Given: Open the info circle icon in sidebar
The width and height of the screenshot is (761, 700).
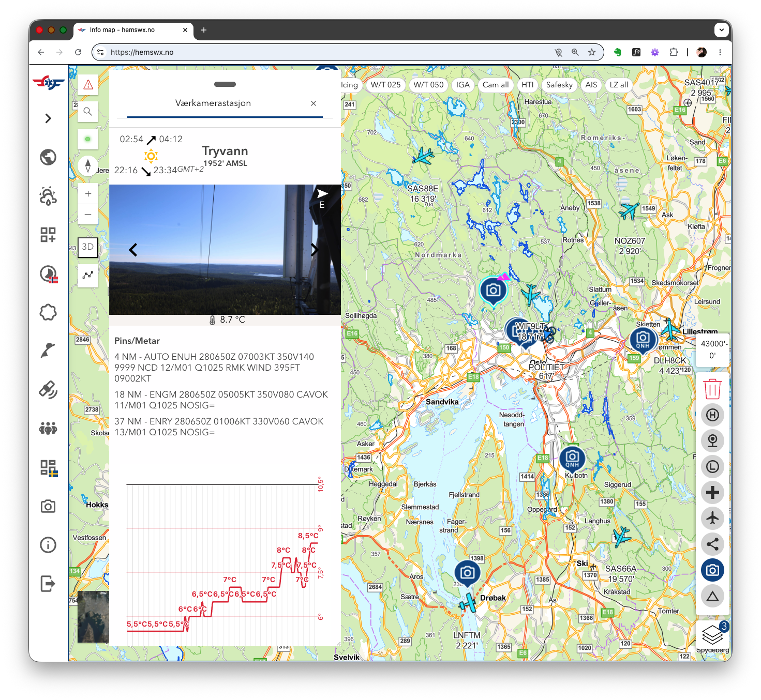Looking at the screenshot, I should click(48, 545).
